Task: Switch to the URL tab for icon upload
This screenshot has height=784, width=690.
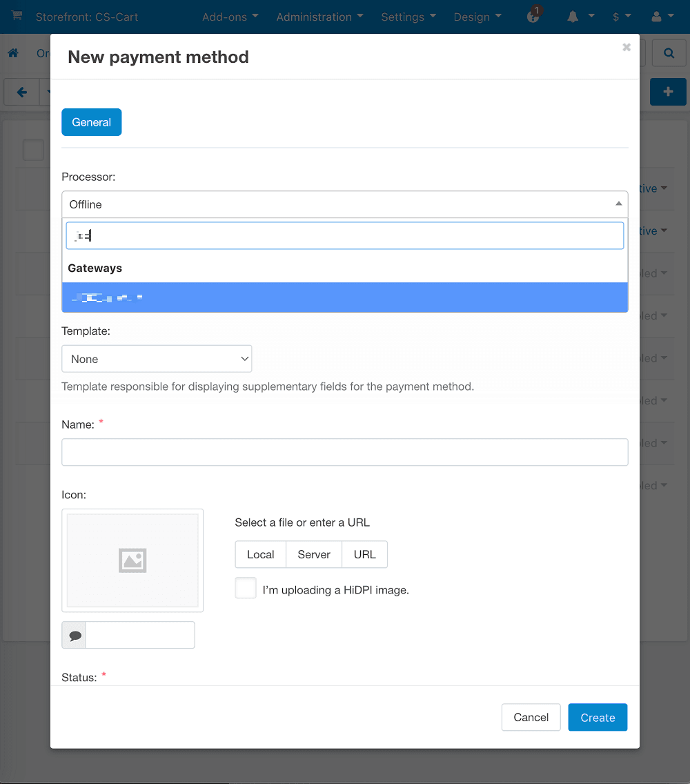Action: 364,554
